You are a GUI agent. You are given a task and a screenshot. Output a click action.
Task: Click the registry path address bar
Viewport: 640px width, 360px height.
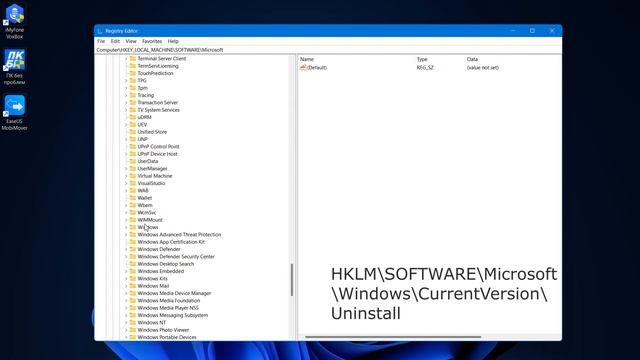click(x=328, y=50)
